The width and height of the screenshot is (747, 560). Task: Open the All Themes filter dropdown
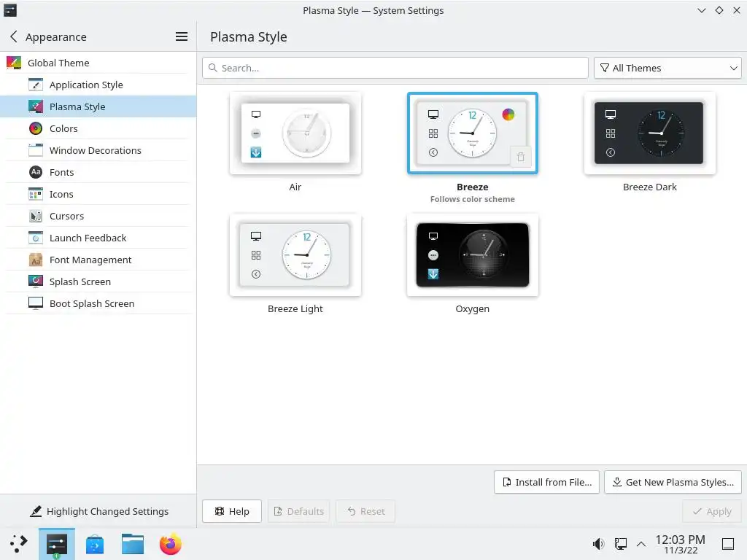(667, 68)
